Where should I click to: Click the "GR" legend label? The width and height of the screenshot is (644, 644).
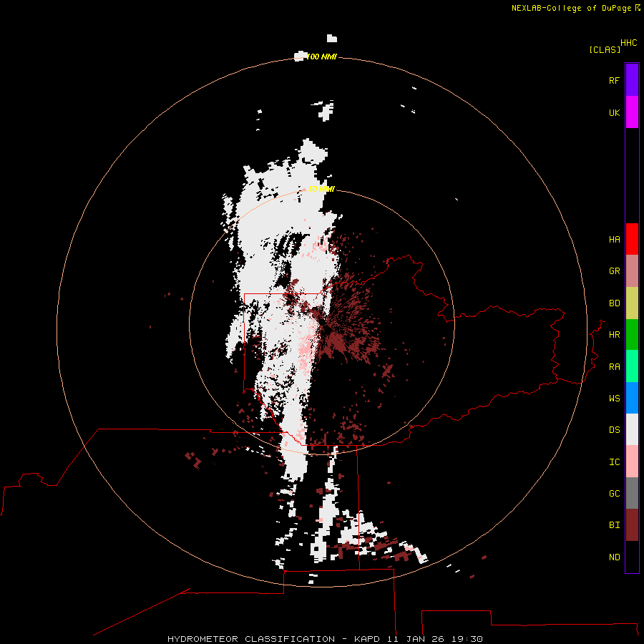[x=614, y=271]
